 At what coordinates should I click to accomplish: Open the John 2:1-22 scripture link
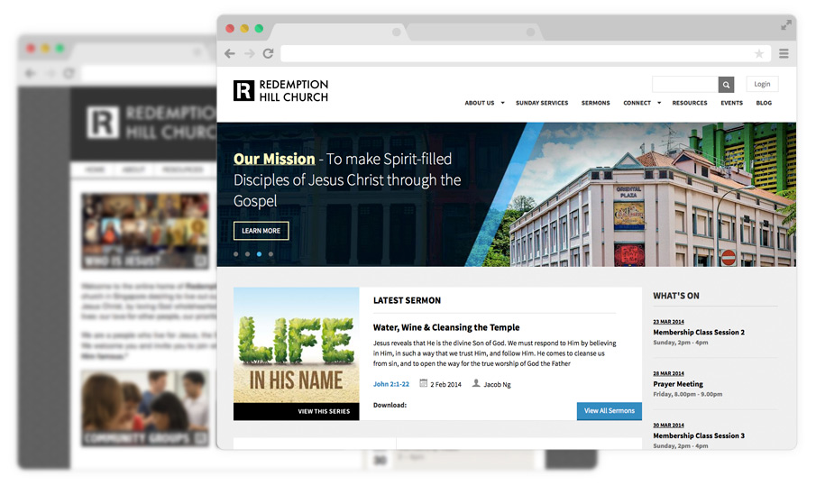(390, 384)
